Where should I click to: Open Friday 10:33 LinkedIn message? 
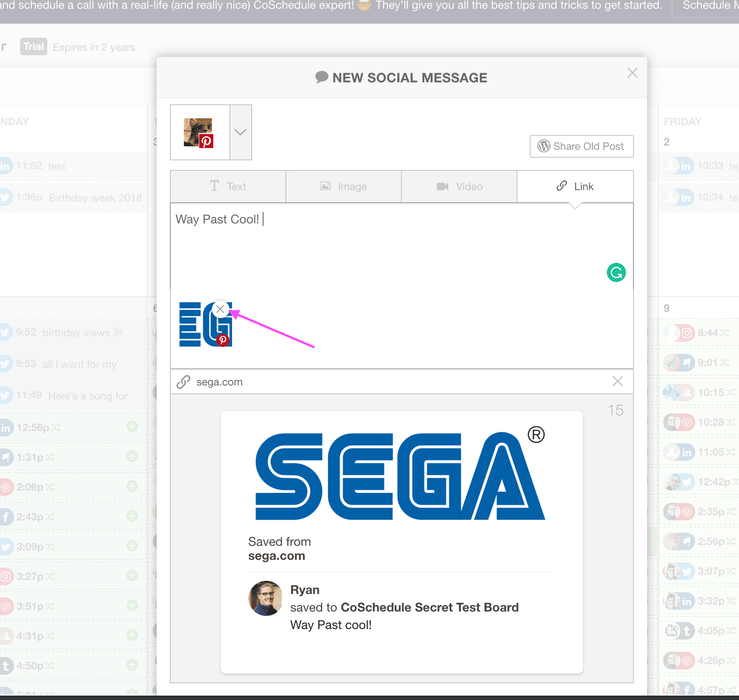699,166
